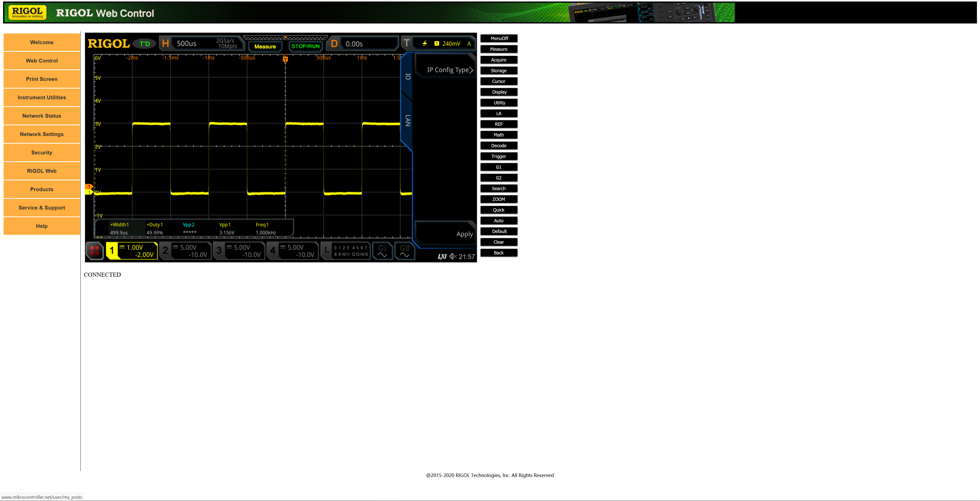
Task: Visit RIGOL Web link
Action: pos(42,171)
